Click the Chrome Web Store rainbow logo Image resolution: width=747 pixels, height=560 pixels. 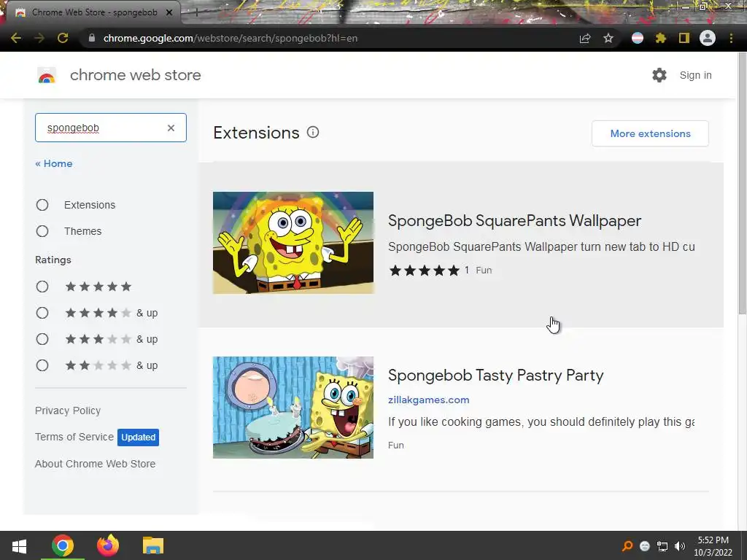tap(47, 75)
